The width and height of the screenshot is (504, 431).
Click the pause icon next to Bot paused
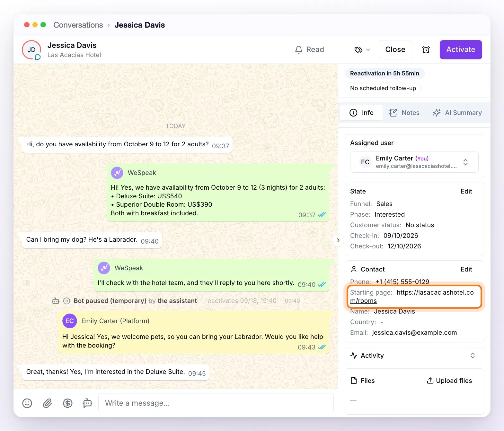click(x=66, y=301)
